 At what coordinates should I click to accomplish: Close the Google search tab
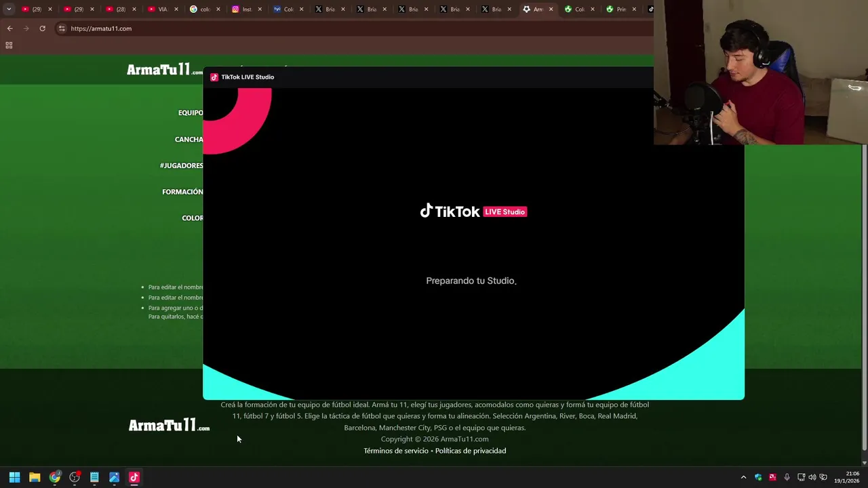coord(218,9)
